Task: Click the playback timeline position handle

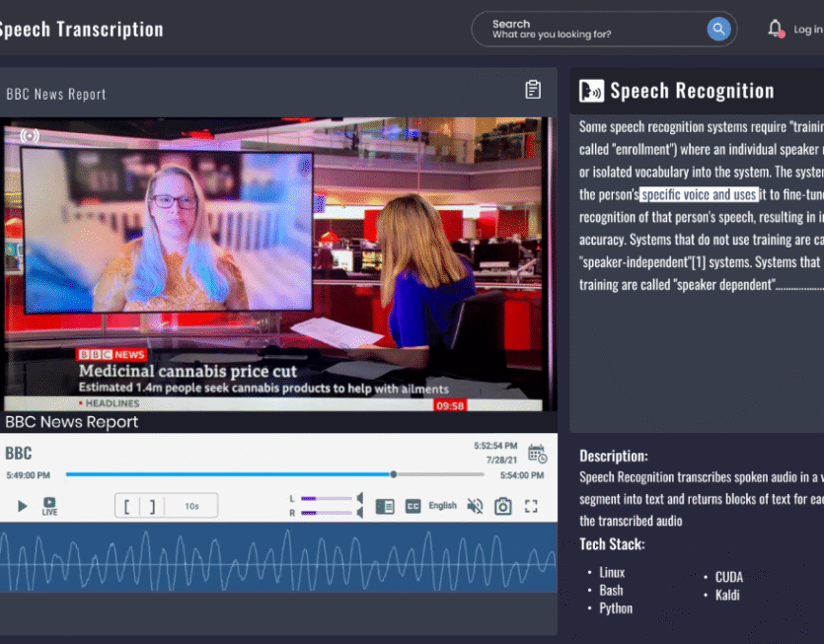Action: click(x=394, y=474)
